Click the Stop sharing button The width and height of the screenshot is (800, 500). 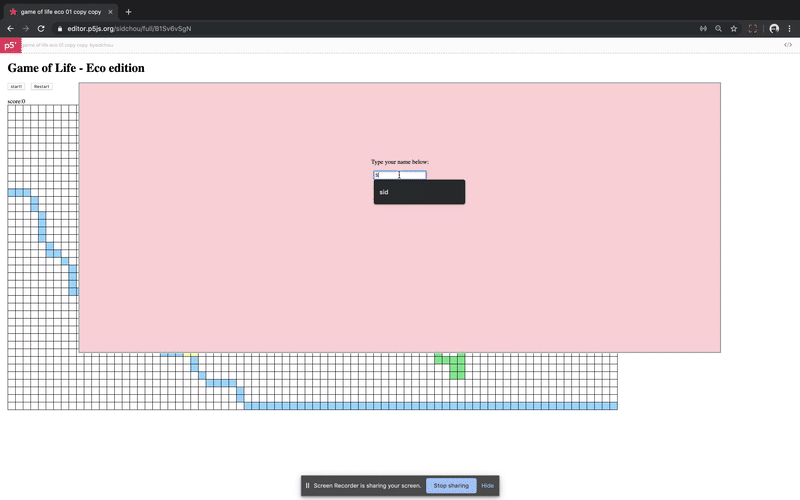click(x=451, y=485)
